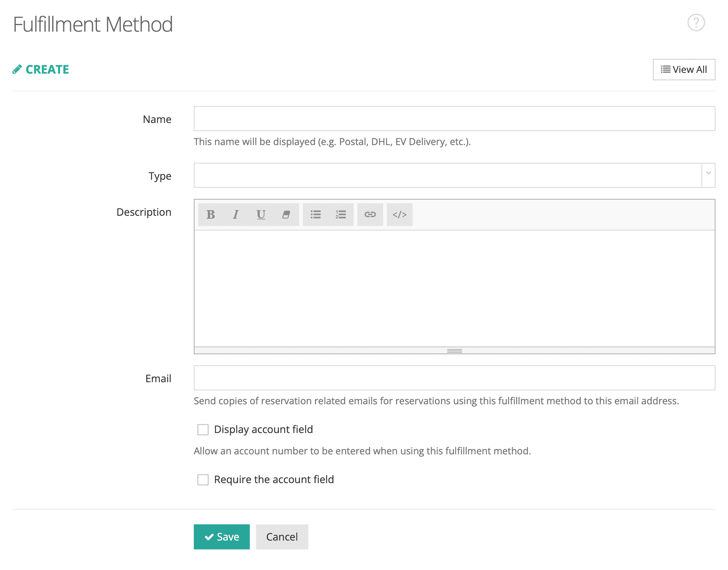Screen dimensions: 728x570
Task: Open the help question mark icon
Action: tap(696, 23)
